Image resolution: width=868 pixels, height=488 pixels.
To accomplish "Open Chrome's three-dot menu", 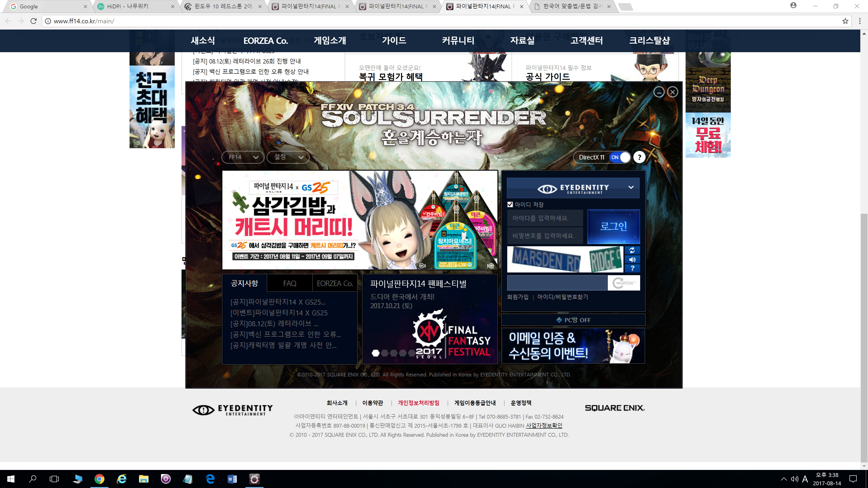I will click(x=860, y=21).
